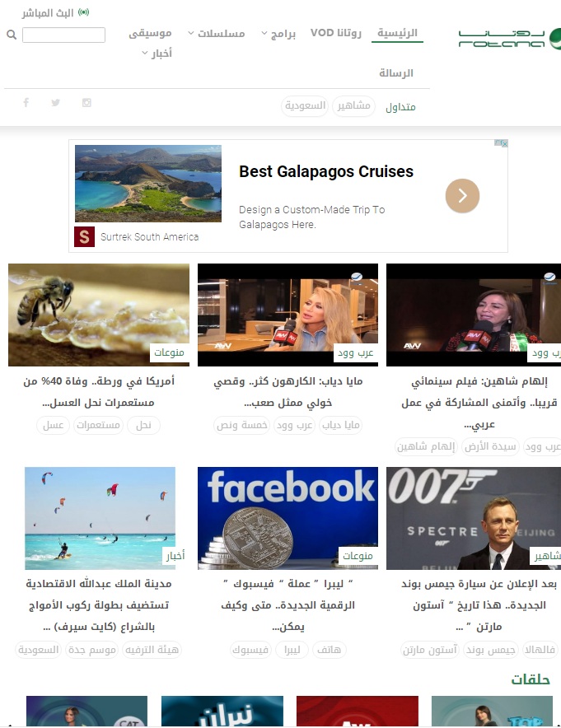
Task: Open Rotana's Facebook page icon
Action: (26, 102)
